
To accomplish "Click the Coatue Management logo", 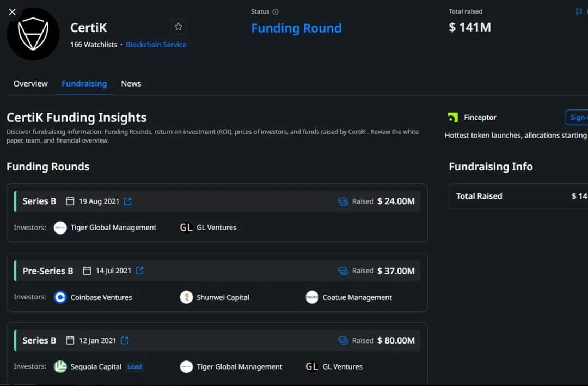I will point(312,297).
